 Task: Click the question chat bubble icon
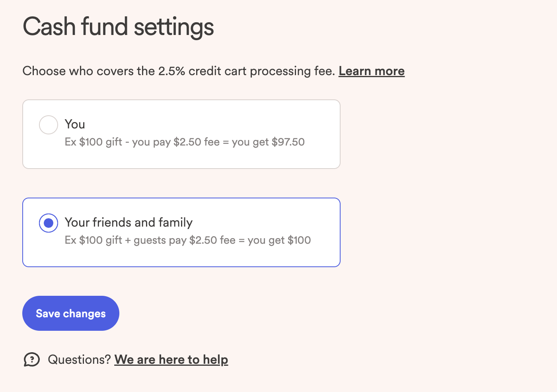31,359
